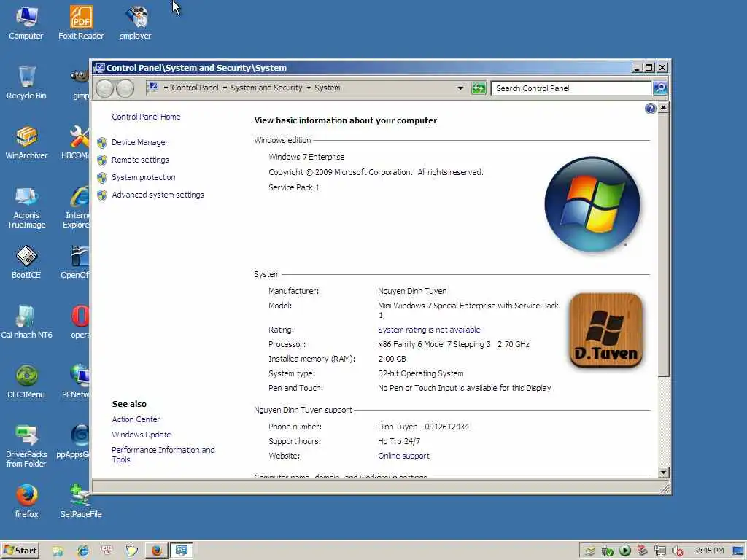Select the HBCDMenu desktop icon
The height and width of the screenshot is (560, 747).
pos(75,142)
